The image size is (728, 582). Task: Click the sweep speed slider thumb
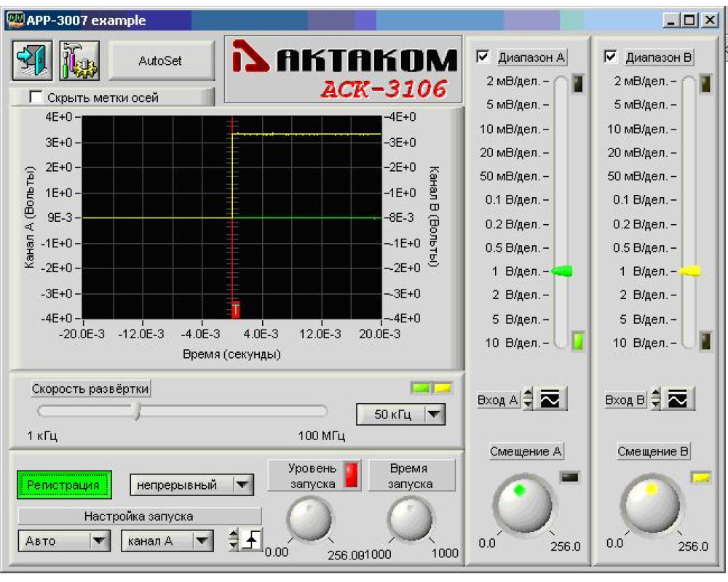[x=137, y=411]
